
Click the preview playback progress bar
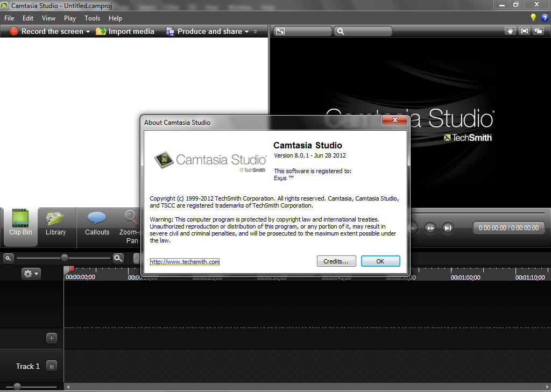478,213
